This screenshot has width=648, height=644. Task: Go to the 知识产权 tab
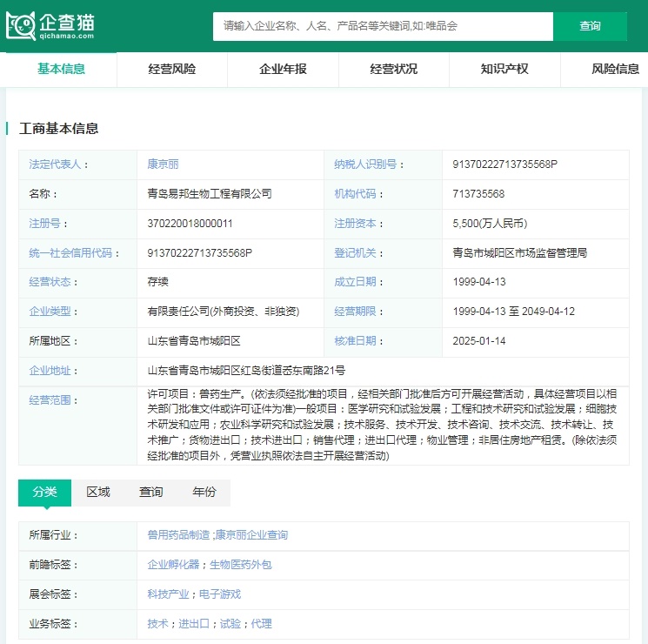click(x=504, y=69)
